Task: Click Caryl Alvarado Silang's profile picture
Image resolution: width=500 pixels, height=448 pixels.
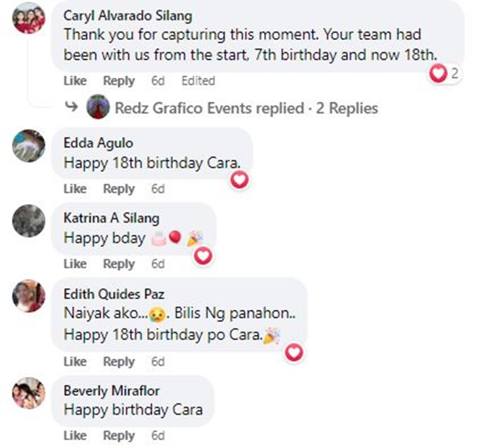Action: [x=29, y=17]
